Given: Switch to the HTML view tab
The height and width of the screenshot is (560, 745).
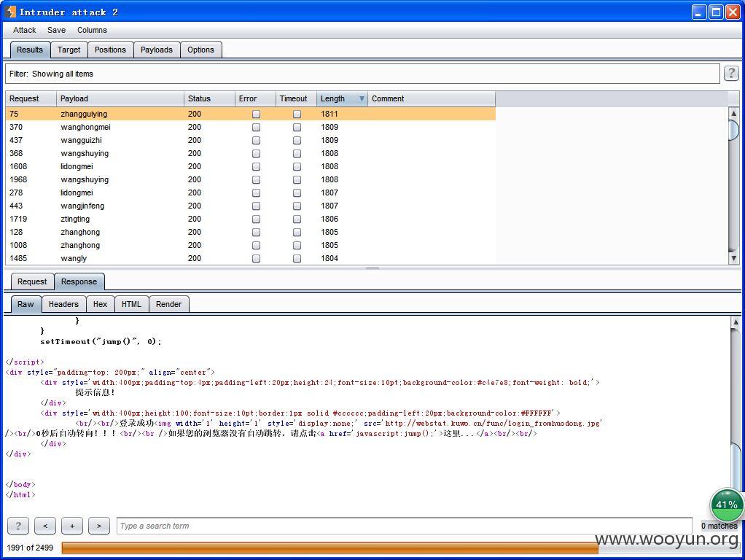Looking at the screenshot, I should (132, 304).
